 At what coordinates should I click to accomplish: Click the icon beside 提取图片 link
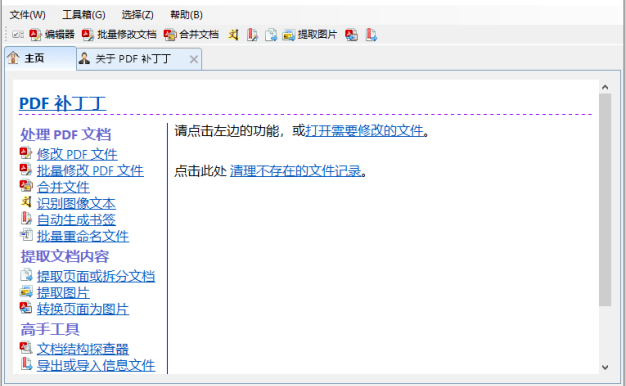tap(26, 292)
